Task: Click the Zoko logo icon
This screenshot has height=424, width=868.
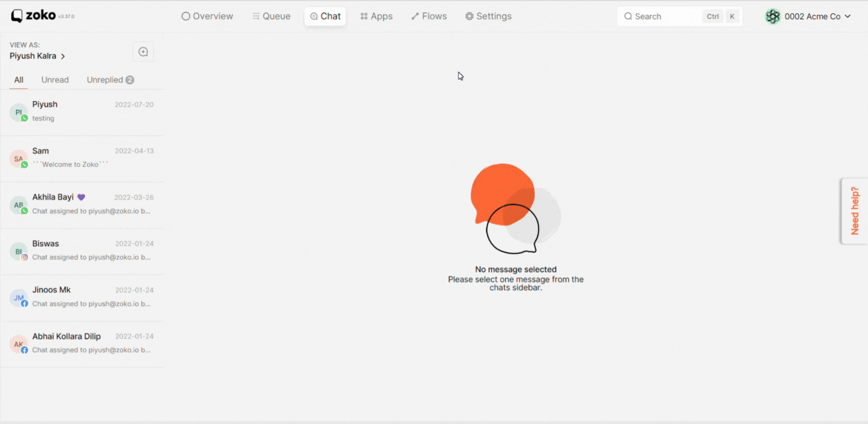Action: (x=17, y=16)
